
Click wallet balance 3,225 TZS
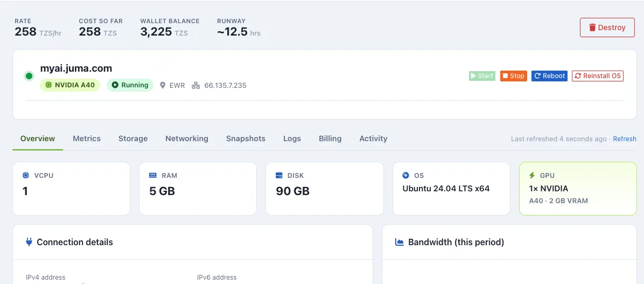tap(164, 32)
